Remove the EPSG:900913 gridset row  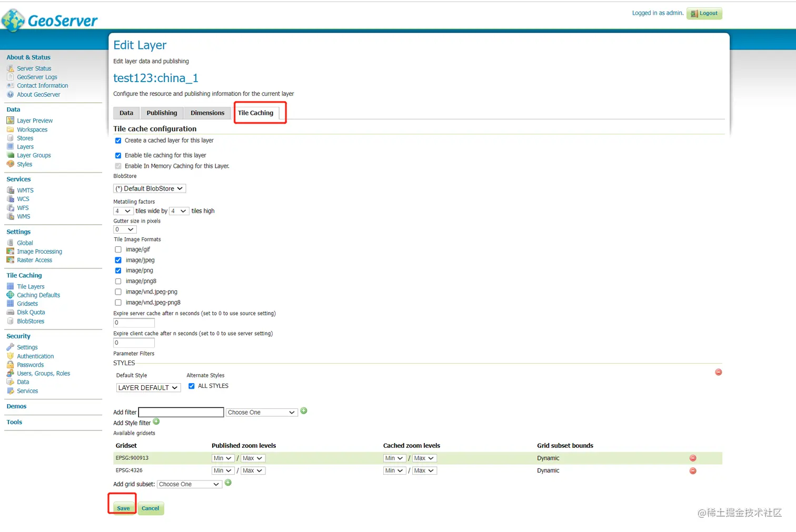(x=693, y=458)
